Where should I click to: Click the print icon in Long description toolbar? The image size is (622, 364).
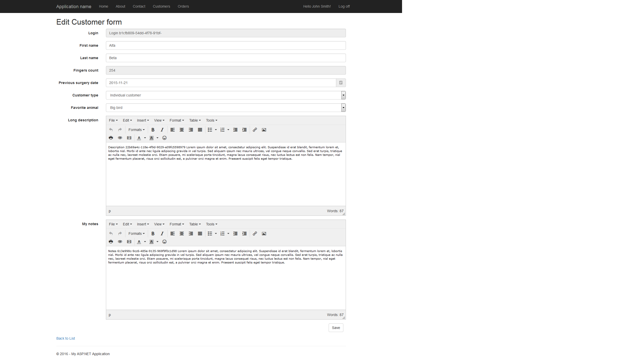coord(111,138)
